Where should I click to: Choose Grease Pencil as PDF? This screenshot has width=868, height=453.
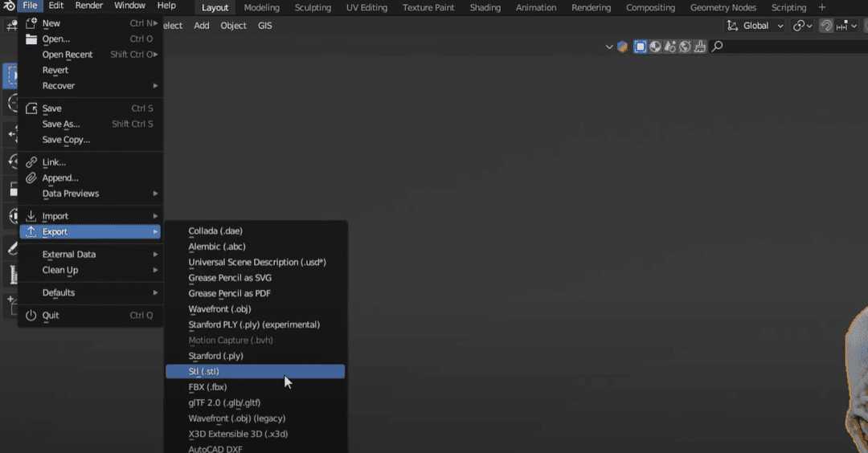(256, 294)
